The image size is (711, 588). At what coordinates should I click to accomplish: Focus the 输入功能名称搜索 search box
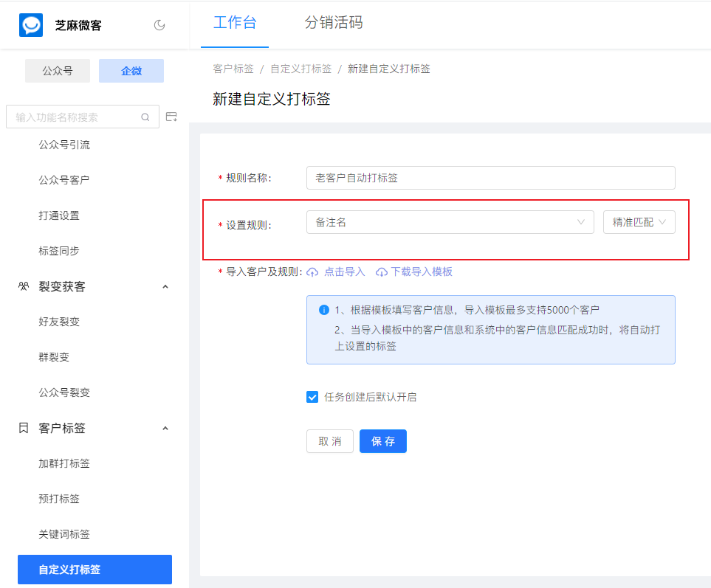pos(83,117)
